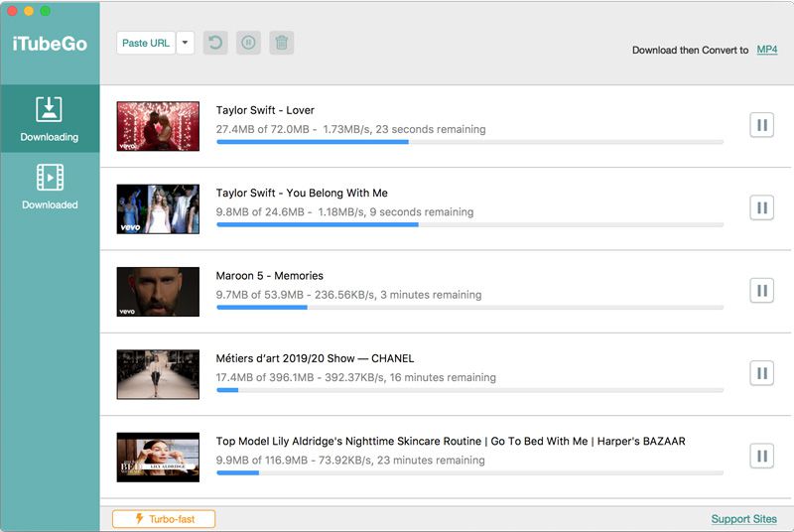
Task: Click the You Belong With Me thumbnail
Action: (158, 209)
